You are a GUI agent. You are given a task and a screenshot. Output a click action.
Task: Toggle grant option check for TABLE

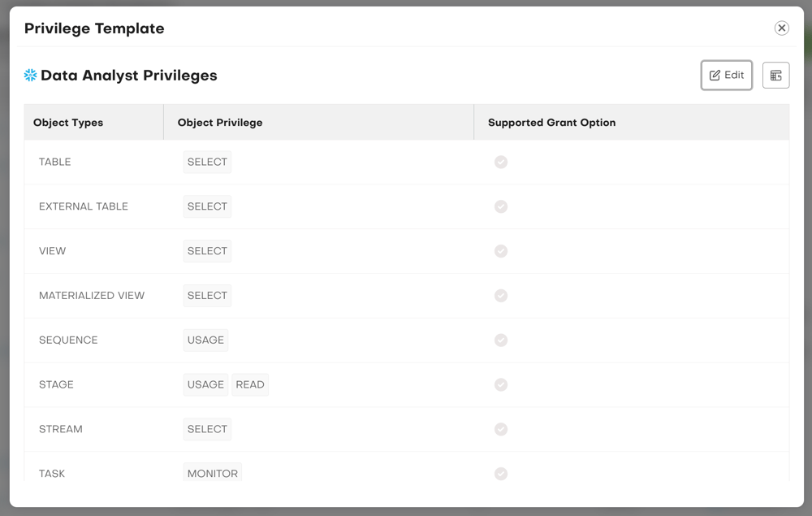click(501, 162)
